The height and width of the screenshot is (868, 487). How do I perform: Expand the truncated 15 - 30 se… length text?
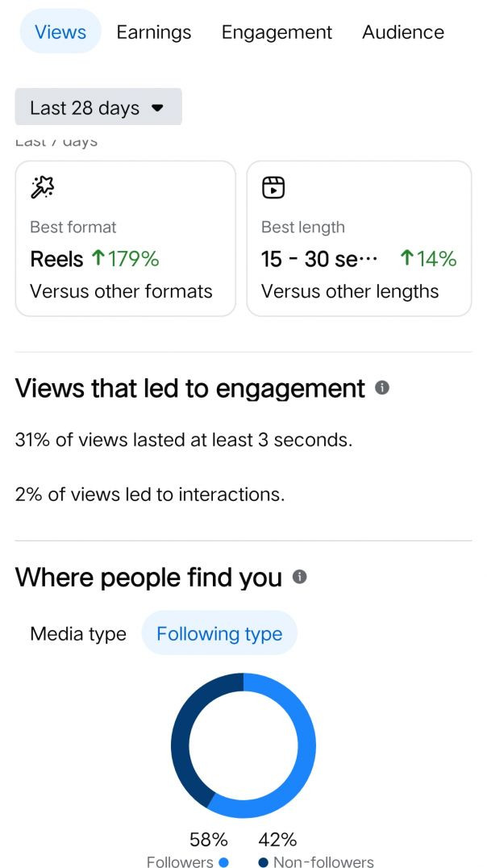(319, 259)
